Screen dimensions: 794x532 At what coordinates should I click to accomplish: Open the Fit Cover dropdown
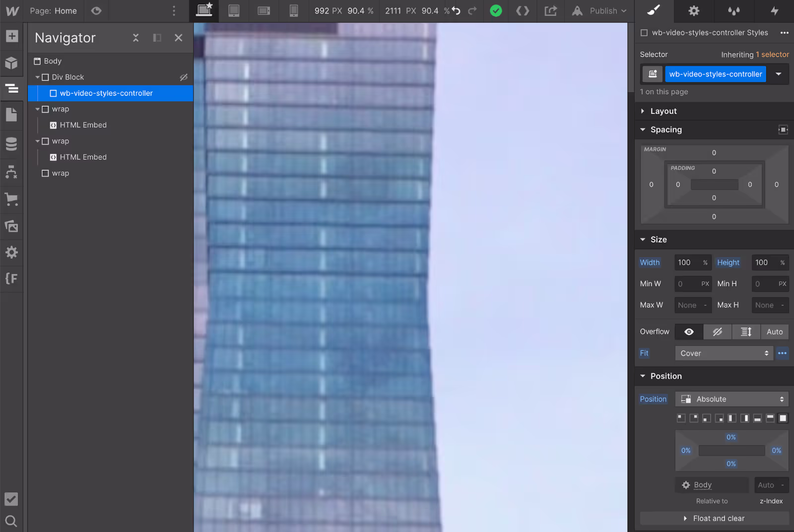[724, 353]
